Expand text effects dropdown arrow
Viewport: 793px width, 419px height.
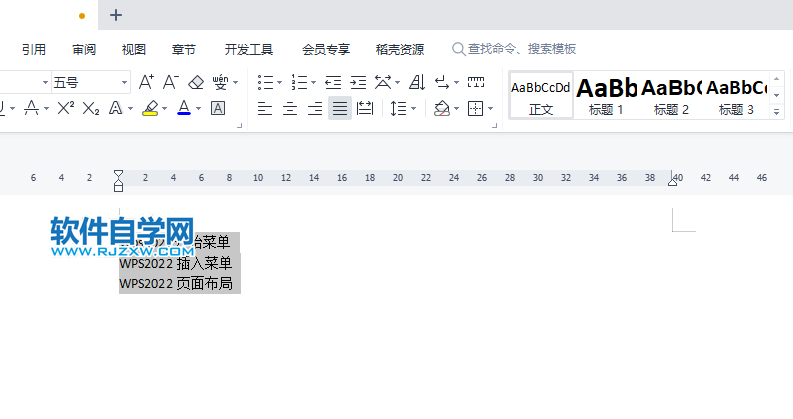130,108
